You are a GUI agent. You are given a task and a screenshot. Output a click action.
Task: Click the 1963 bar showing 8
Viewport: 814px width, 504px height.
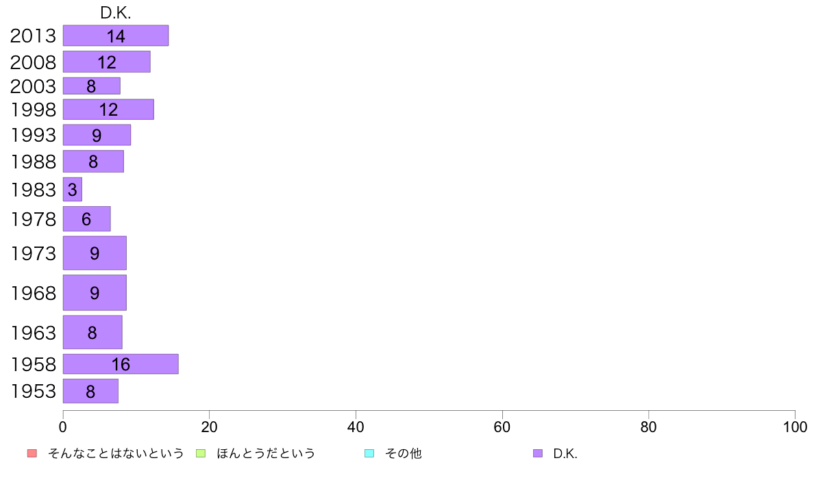(93, 332)
